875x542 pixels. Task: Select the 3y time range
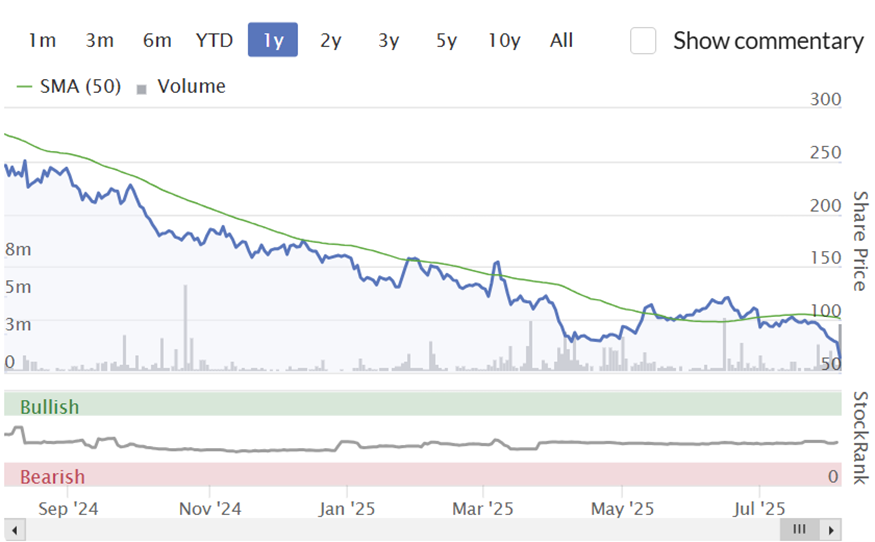click(388, 40)
